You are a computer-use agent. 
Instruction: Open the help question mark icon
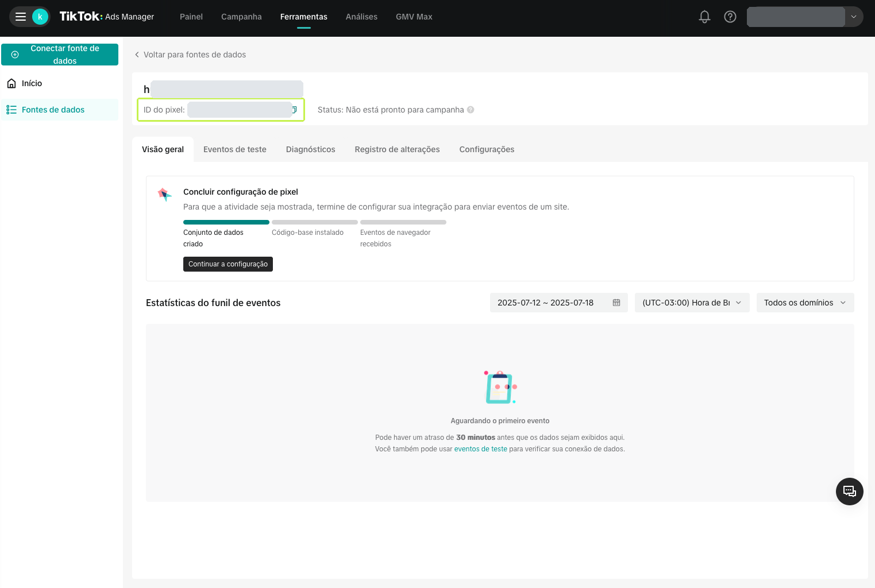click(x=730, y=17)
